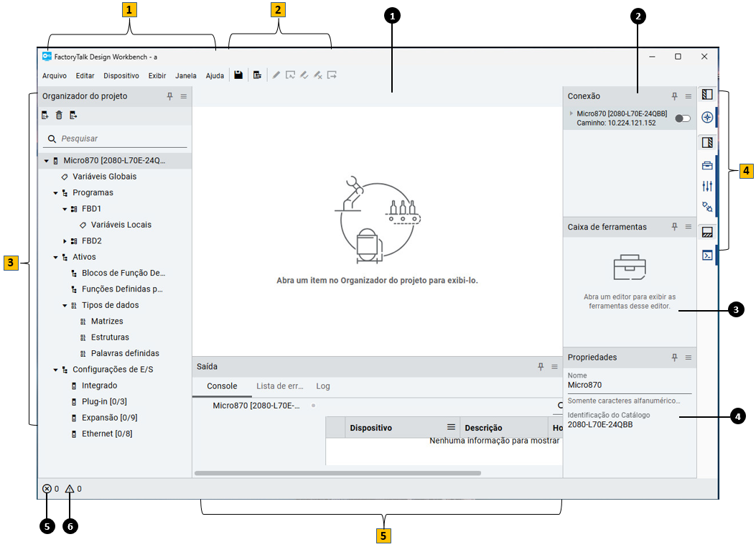Select Ethernet [0/8] in the tree
756x547 pixels.
pyautogui.click(x=107, y=434)
